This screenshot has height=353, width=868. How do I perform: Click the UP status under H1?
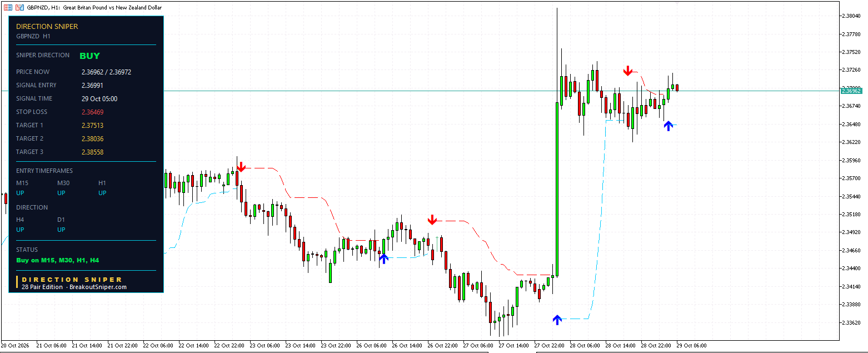click(102, 193)
